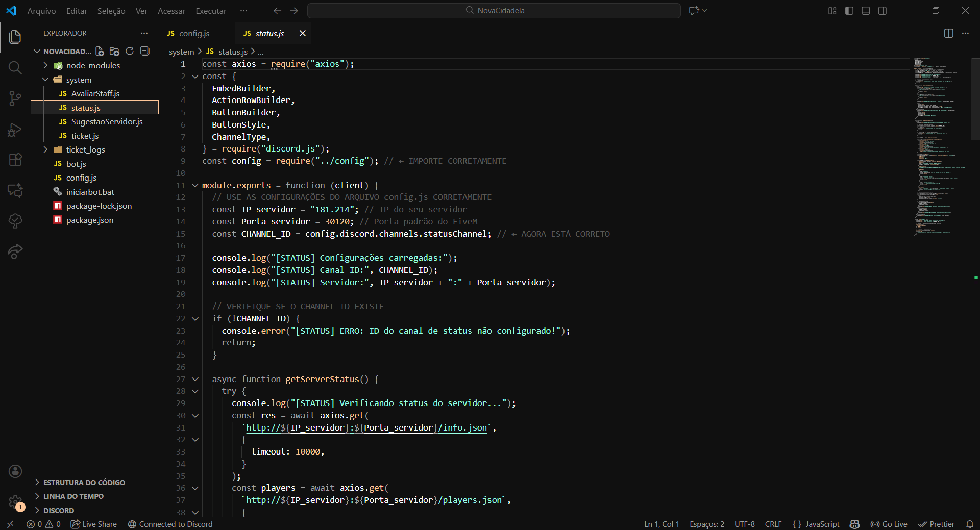980x530 pixels.
Task: Click the Refresh Explorer icon
Action: tap(130, 52)
